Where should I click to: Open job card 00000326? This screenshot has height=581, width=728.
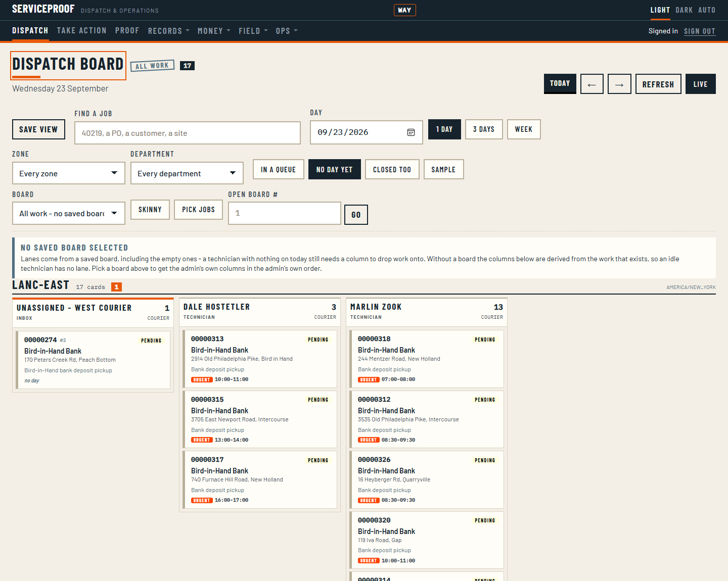click(427, 479)
